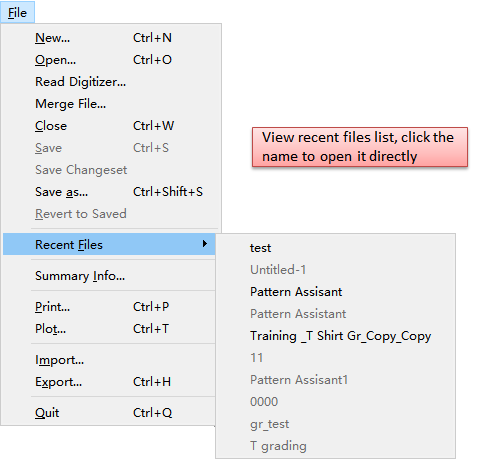
Task: Select Plot... menu item
Action: tap(109, 329)
